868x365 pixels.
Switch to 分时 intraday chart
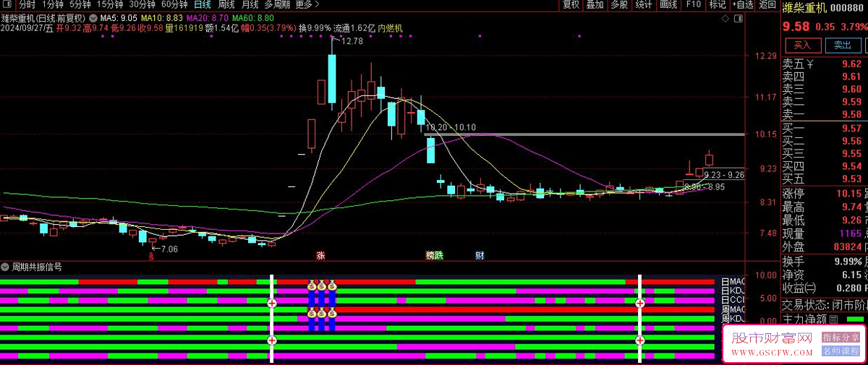point(27,5)
